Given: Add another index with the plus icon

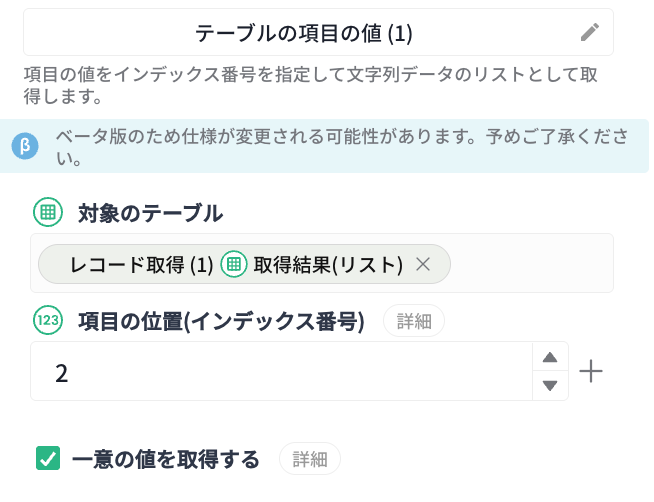Looking at the screenshot, I should [592, 372].
